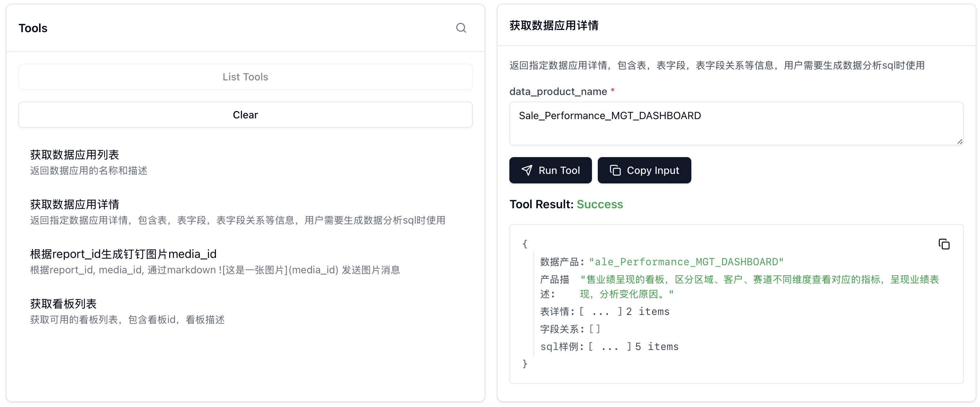The height and width of the screenshot is (407, 980).
Task: Select the 获取数据应用列表 tool
Action: point(75,155)
